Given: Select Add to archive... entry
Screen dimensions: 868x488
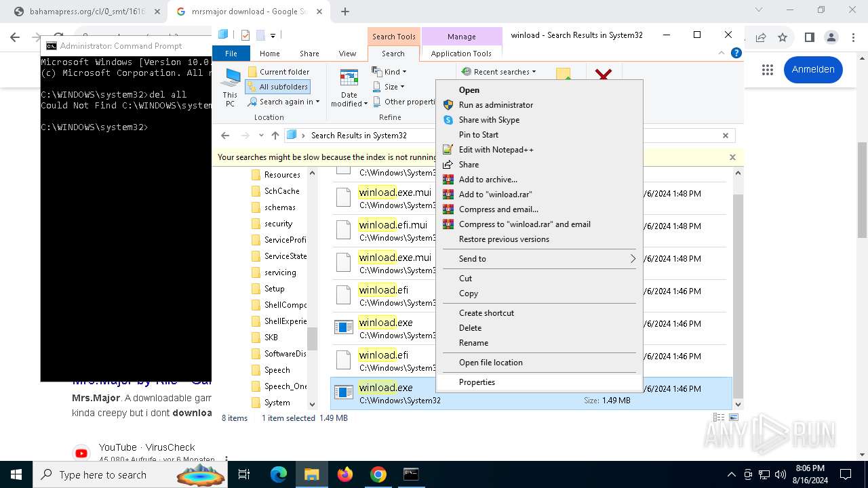Looking at the screenshot, I should 488,180.
